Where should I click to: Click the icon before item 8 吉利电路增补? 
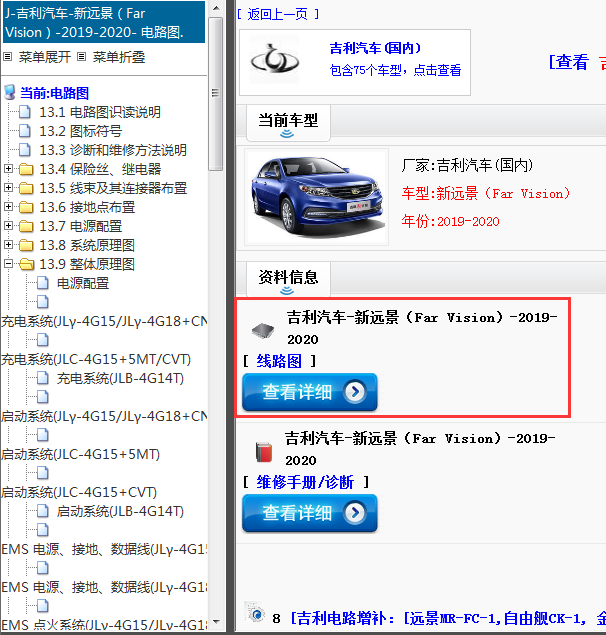[x=255, y=613]
